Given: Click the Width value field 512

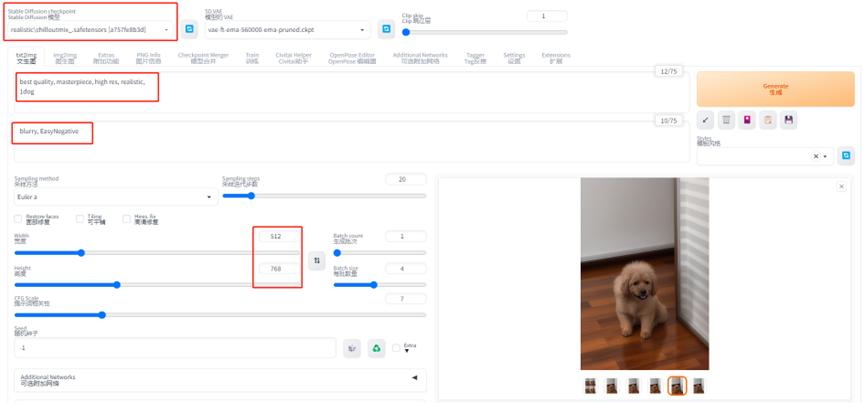Looking at the screenshot, I should click(280, 237).
